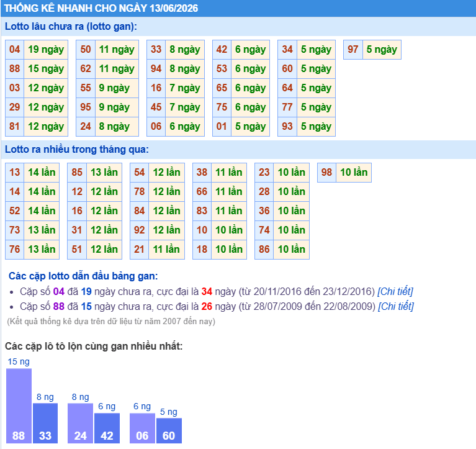Image resolution: width=476 pixels, height=449 pixels.
Task: Click frequent number 84 cell
Action: point(140,211)
